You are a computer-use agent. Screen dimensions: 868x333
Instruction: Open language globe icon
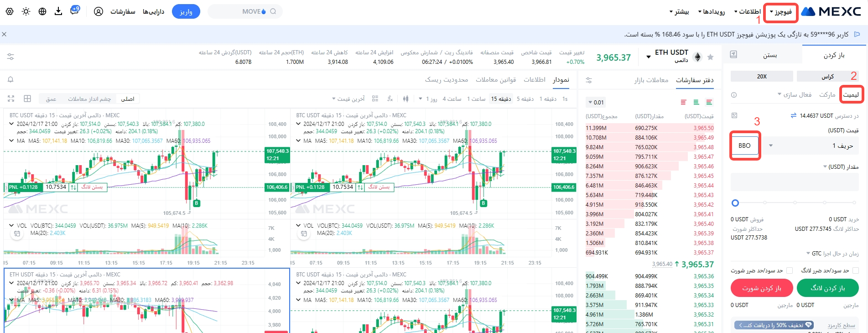click(42, 11)
